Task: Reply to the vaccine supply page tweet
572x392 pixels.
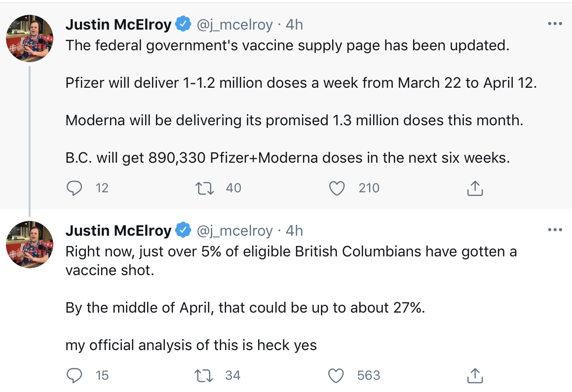Action: pyautogui.click(x=75, y=188)
